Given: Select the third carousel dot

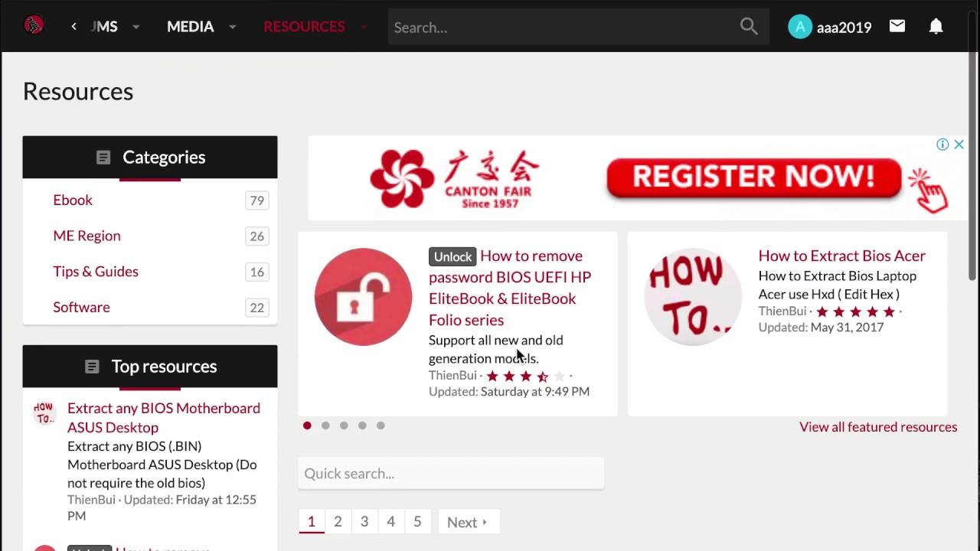Looking at the screenshot, I should point(344,425).
